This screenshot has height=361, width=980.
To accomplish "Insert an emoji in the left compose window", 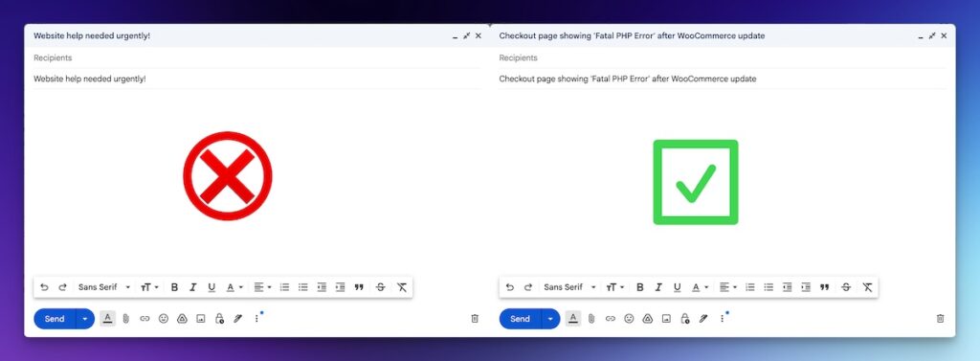I will point(163,319).
